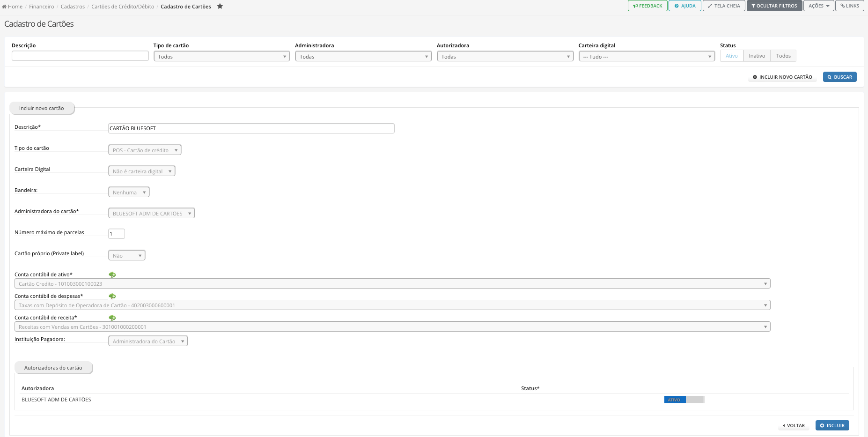Select the Inativo status filter
The width and height of the screenshot is (868, 437).
point(757,56)
